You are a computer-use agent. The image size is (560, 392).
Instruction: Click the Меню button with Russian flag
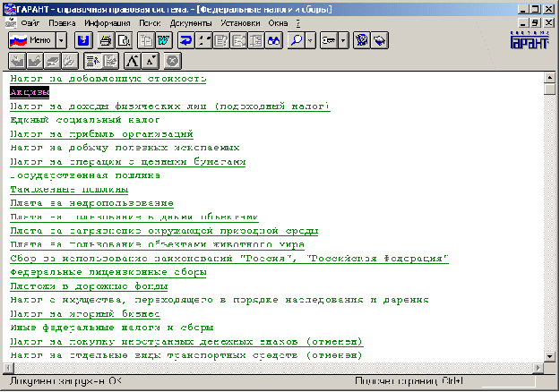click(32, 40)
